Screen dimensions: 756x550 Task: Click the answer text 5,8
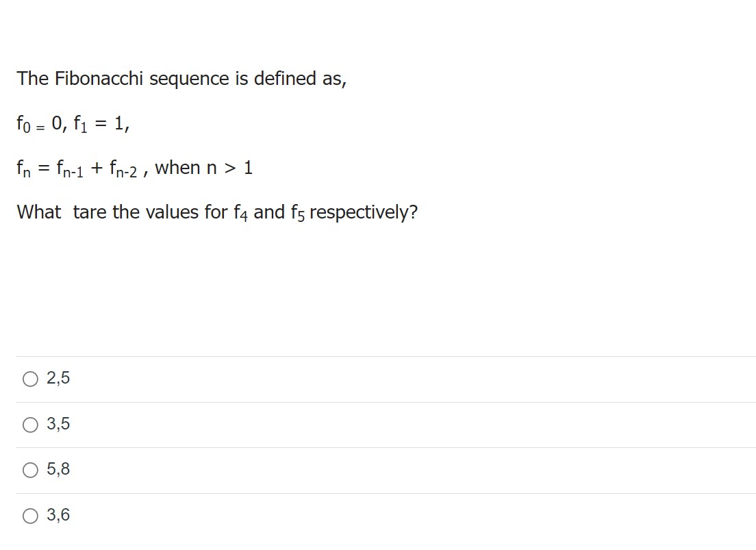coord(57,469)
